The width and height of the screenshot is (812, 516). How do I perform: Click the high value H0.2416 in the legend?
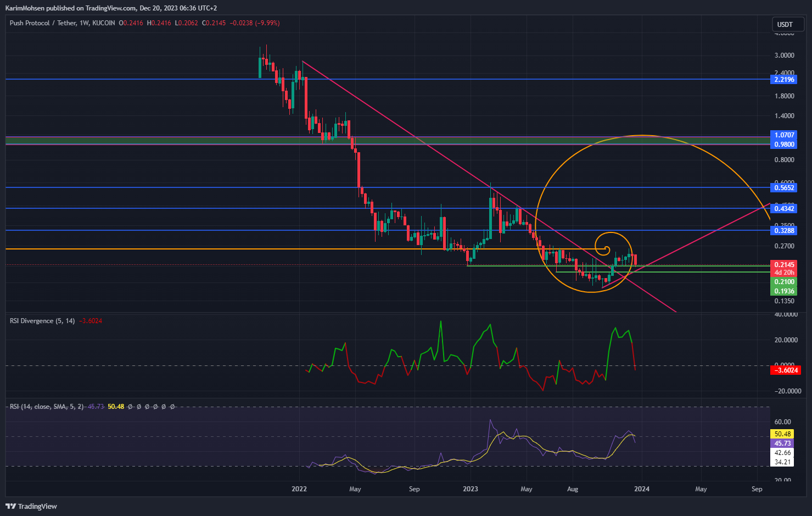coord(159,23)
